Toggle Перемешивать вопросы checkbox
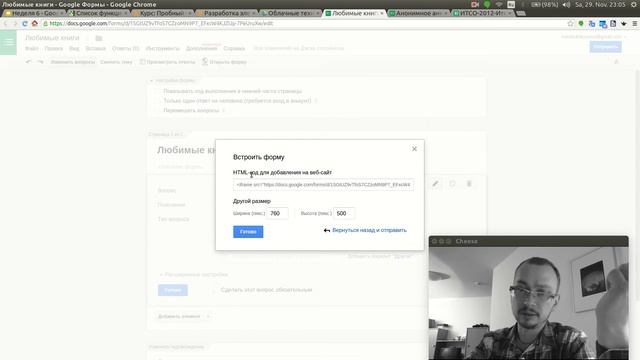The image size is (640, 360). [158, 111]
